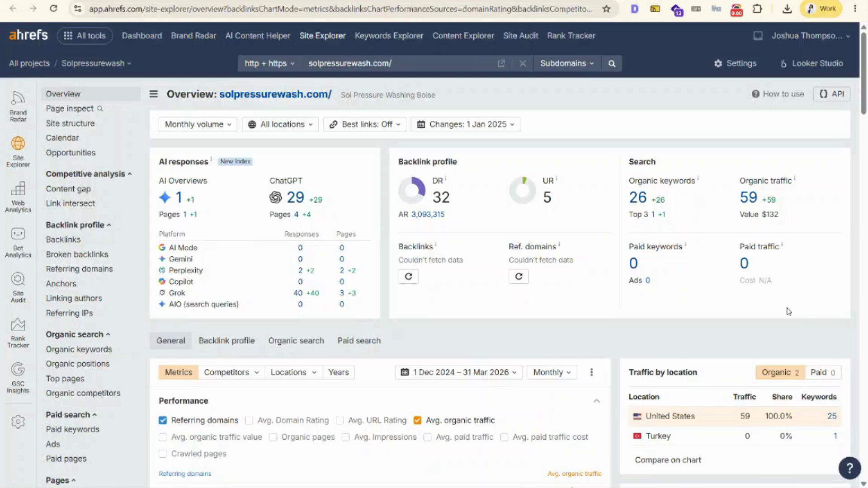Enable the Organic pages checkbox
The image size is (868, 488).
(x=273, y=437)
